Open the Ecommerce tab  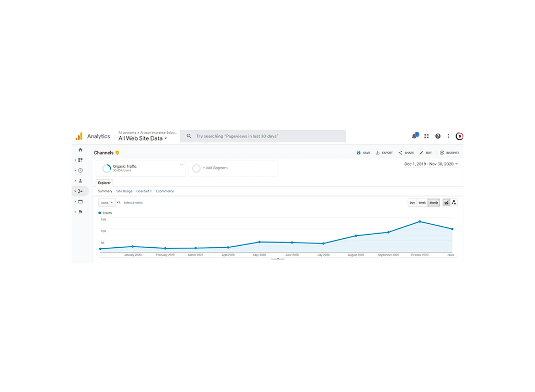coord(165,191)
